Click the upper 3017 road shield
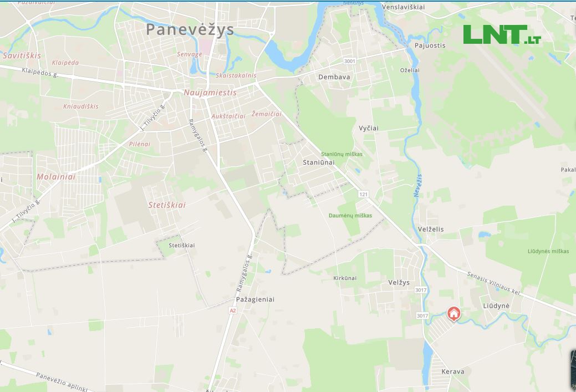Image resolution: width=576 pixels, height=392 pixels. [x=421, y=290]
